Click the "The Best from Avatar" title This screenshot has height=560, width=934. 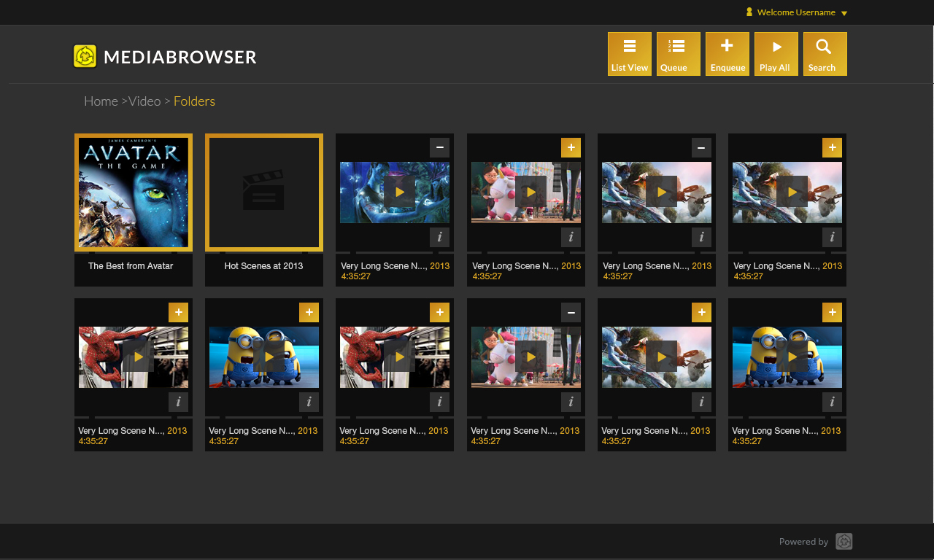[131, 266]
